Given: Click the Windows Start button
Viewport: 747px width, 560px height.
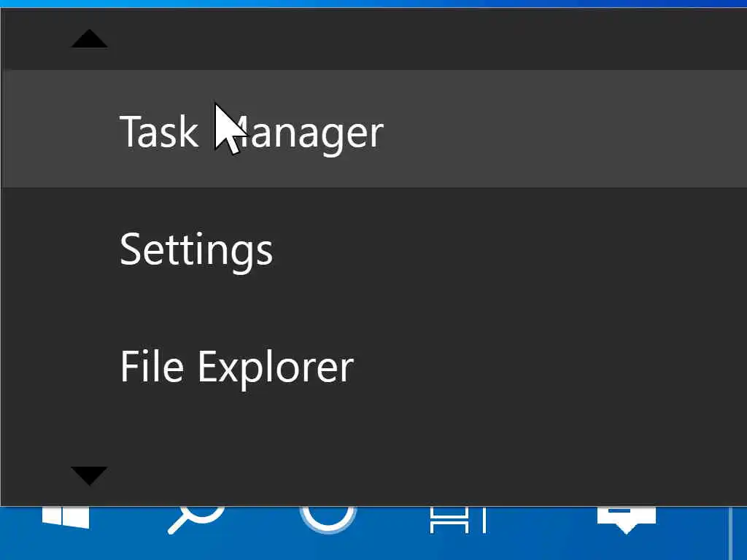Looking at the screenshot, I should tap(66, 518).
